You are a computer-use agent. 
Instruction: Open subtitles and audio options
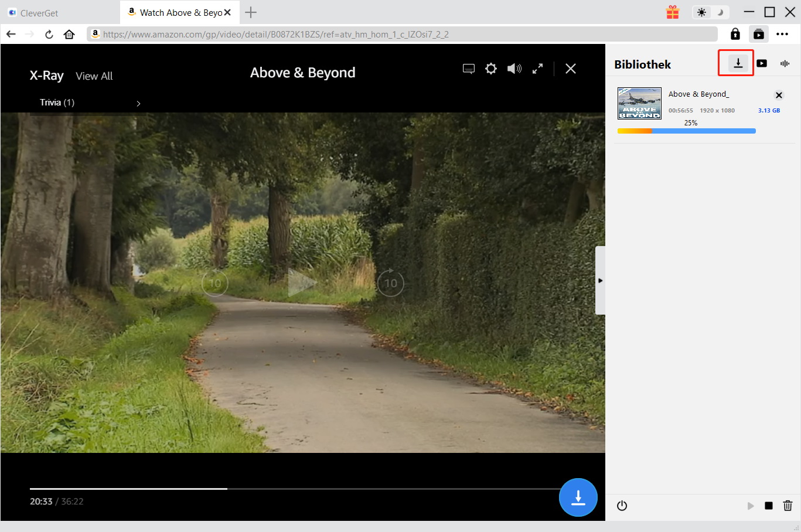469,69
